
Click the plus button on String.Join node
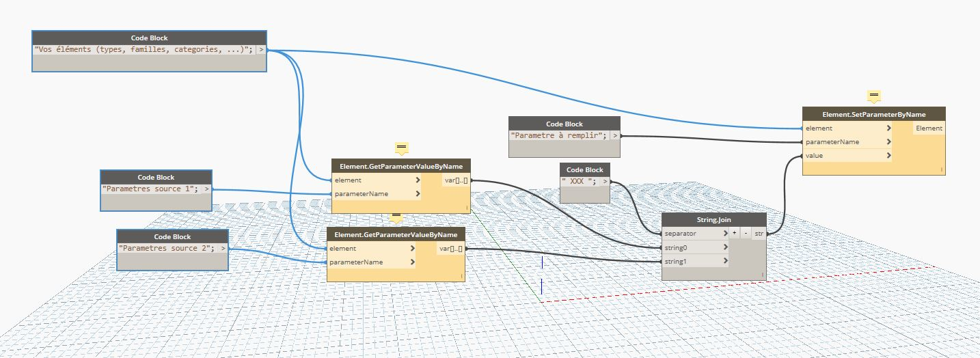[735, 234]
